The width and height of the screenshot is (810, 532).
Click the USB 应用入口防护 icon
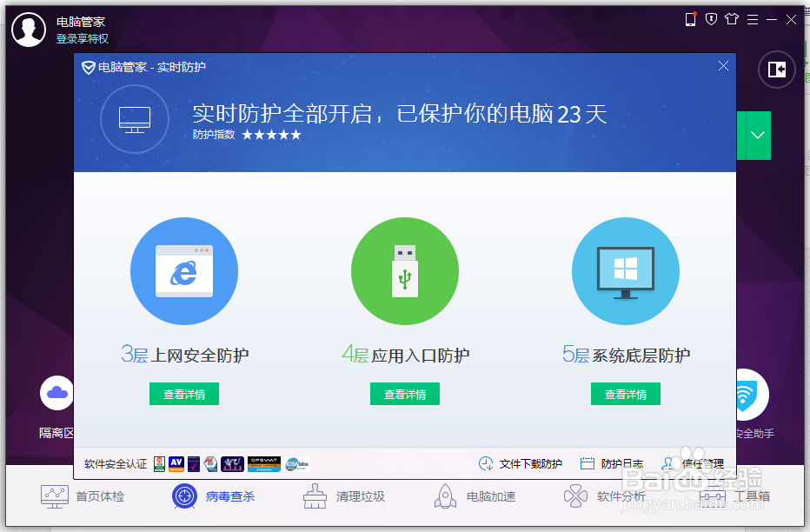tap(405, 271)
